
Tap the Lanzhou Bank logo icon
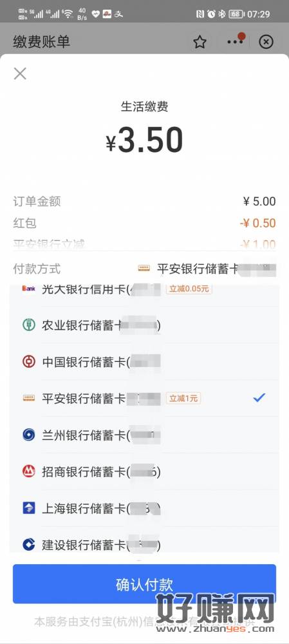(x=29, y=435)
